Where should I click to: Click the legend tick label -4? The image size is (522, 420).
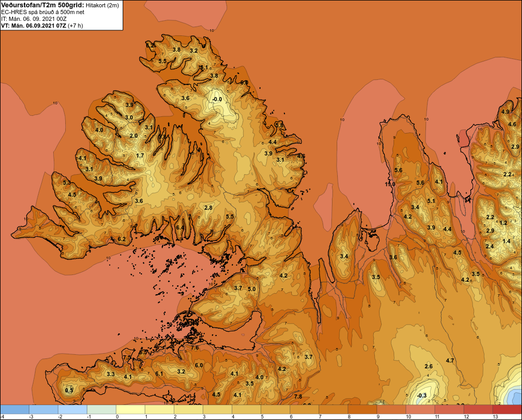pos(3,417)
